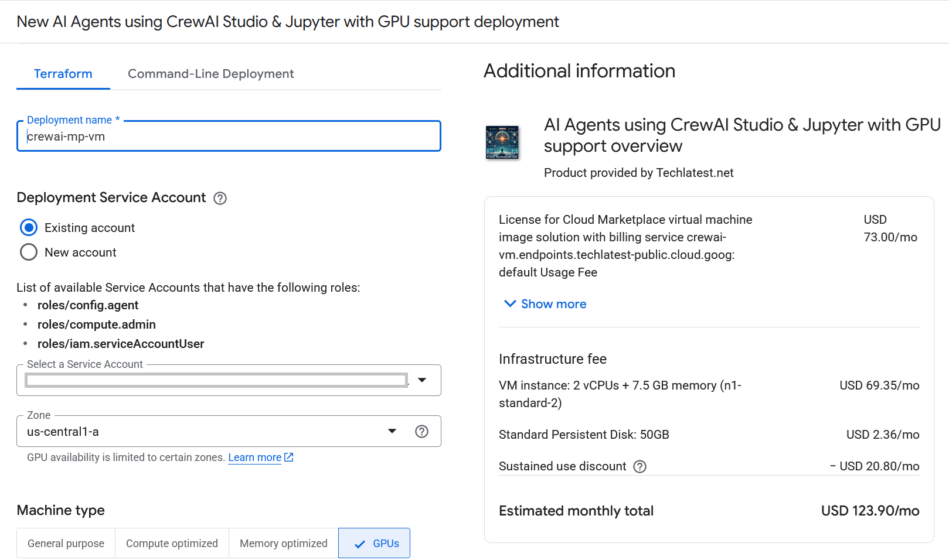949x560 pixels.
Task: Open the Zone dropdown showing us-central1-a
Action: pyautogui.click(x=229, y=432)
